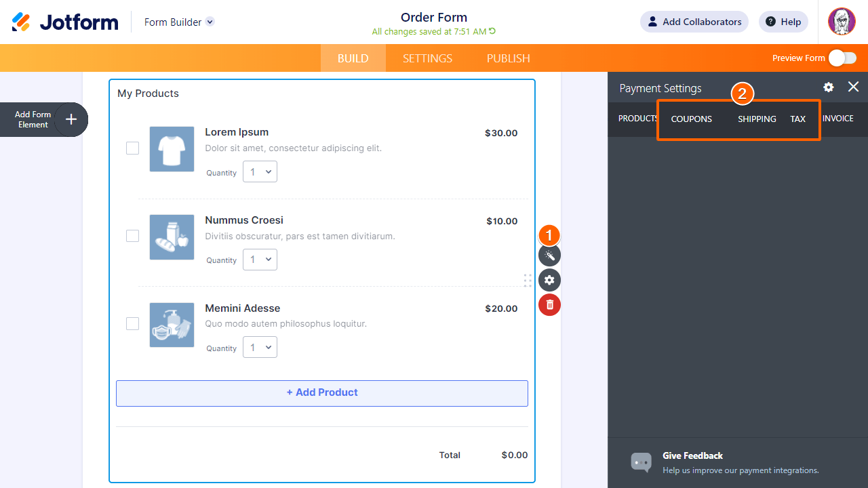
Task: Click the Nummus Croesi product name
Action: click(x=244, y=220)
